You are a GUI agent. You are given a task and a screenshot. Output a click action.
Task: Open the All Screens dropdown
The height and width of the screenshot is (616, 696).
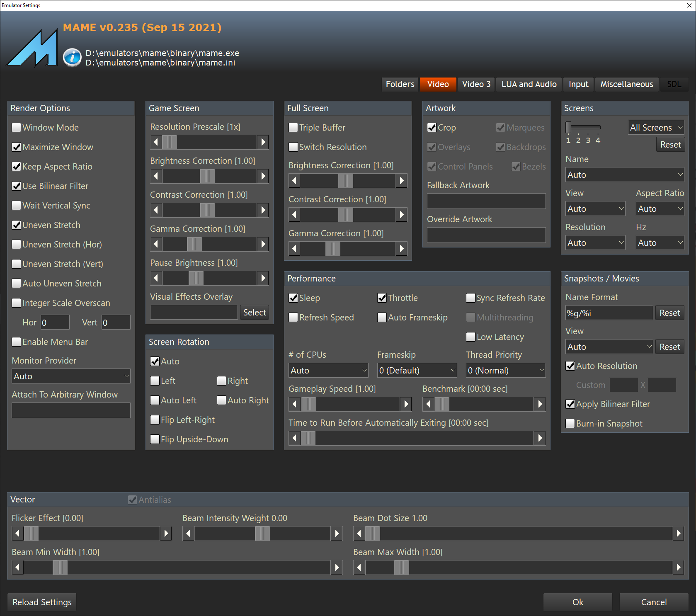point(656,128)
